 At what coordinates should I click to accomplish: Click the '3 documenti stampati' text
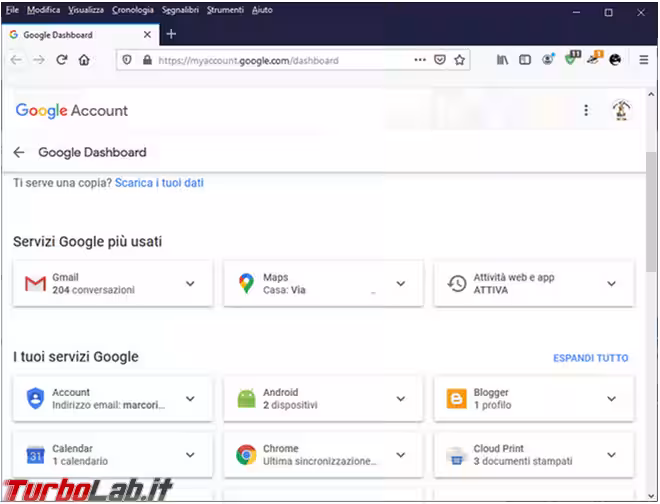tap(523, 461)
